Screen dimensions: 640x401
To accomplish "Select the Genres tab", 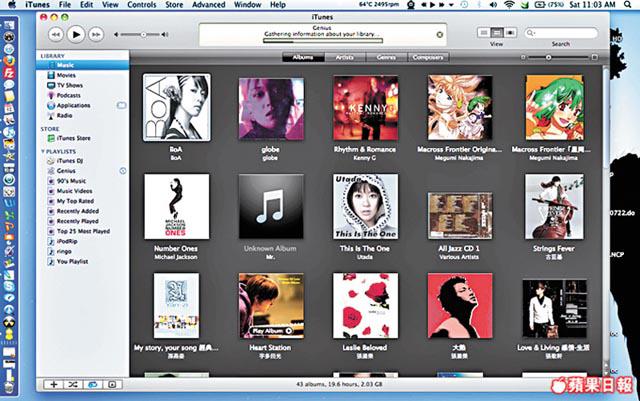I will click(x=386, y=58).
